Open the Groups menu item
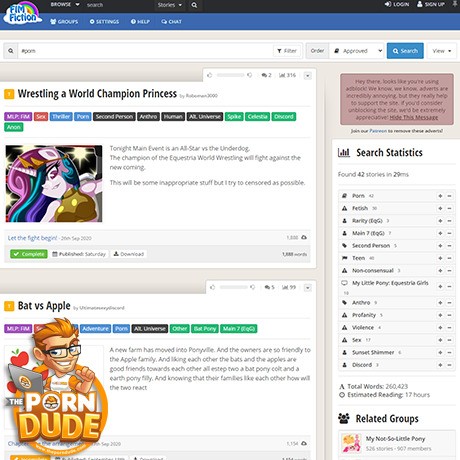This screenshot has height=460, width=460. point(64,22)
